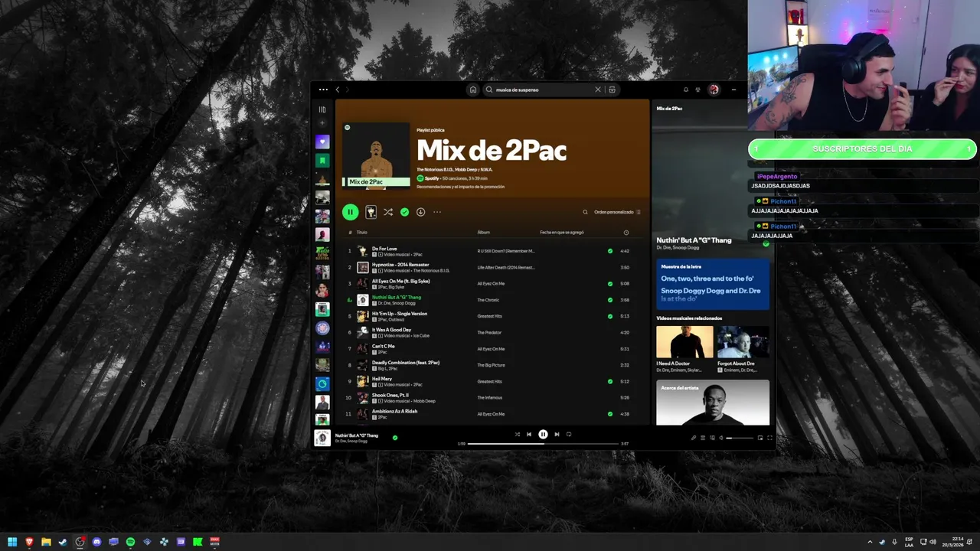Open Discord from the taskbar

click(x=96, y=542)
